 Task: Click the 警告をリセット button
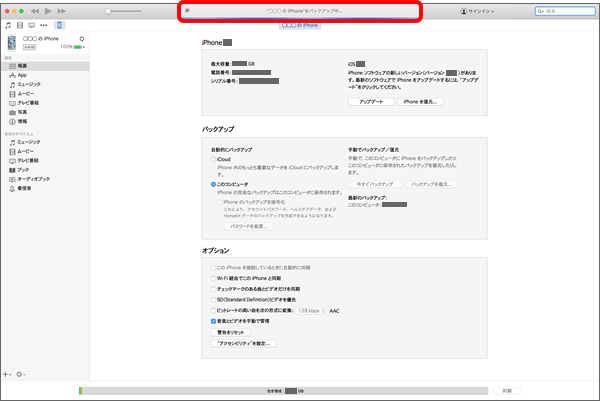tap(231, 332)
